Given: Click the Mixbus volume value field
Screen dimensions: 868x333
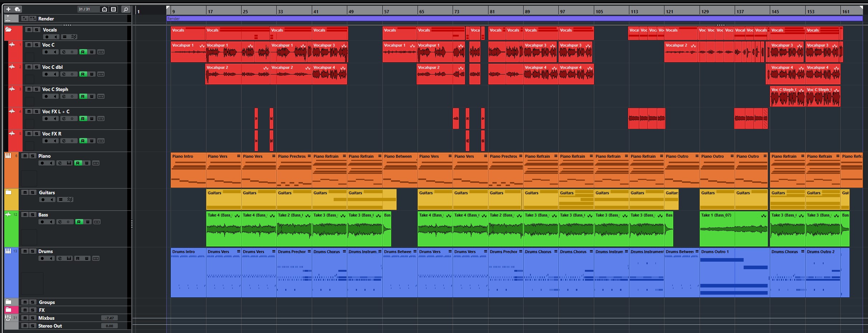Looking at the screenshot, I should click(109, 318).
